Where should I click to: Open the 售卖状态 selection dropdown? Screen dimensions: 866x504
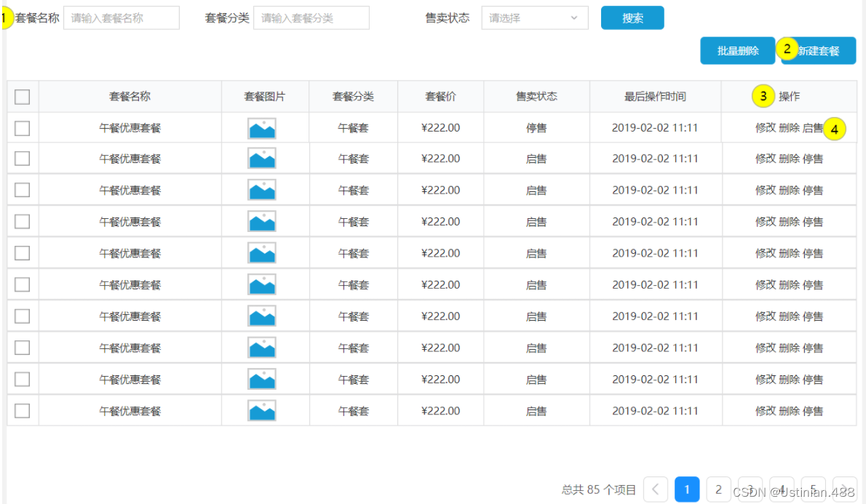[x=534, y=17]
